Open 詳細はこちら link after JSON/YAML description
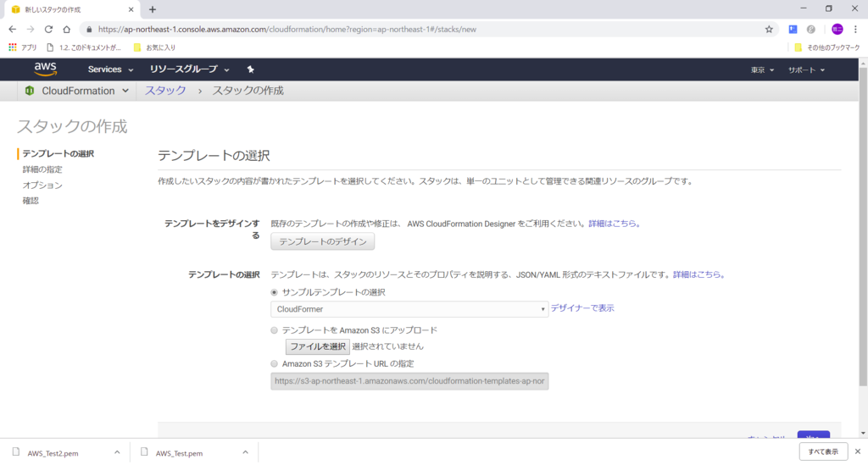The height and width of the screenshot is (465, 868). pos(698,274)
